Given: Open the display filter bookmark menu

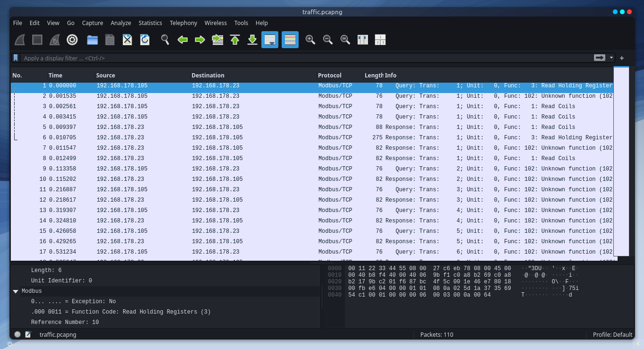Looking at the screenshot, I should pos(16,58).
